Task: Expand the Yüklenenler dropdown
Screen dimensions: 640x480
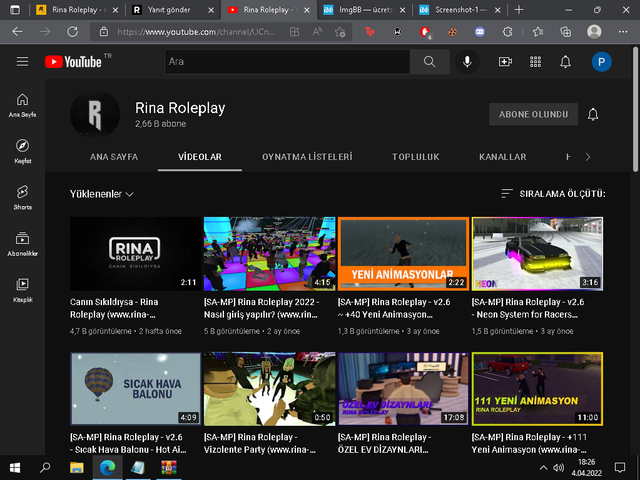Action: [102, 194]
